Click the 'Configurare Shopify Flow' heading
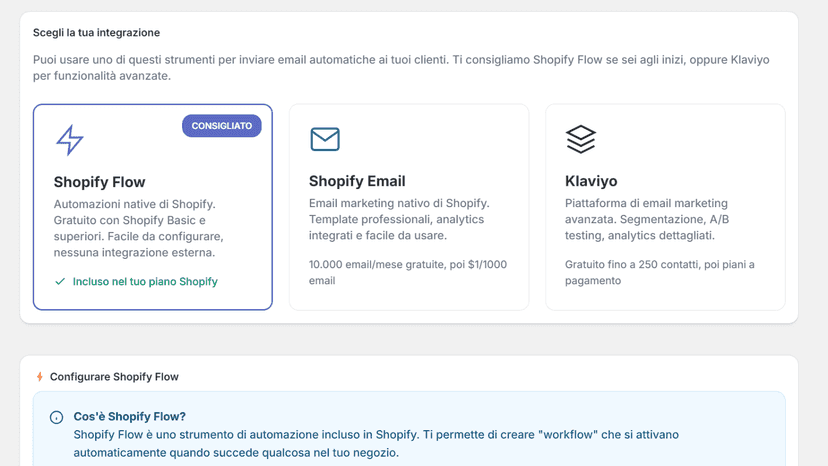Screen dimensions: 828x466 click(x=114, y=377)
